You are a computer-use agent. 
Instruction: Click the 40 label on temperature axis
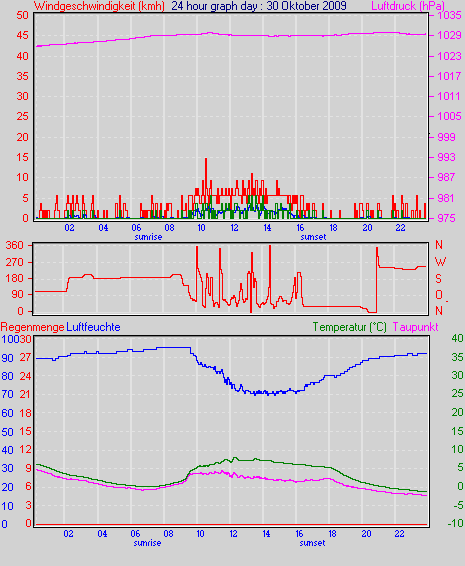[x=457, y=338]
